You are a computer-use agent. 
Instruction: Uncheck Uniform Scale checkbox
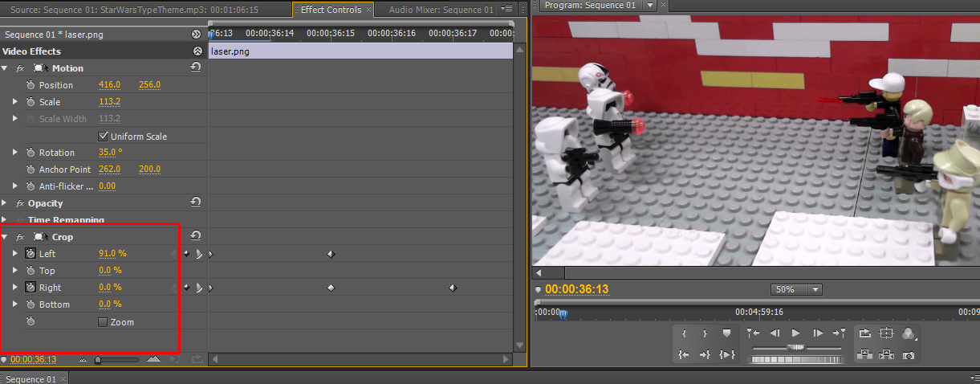click(103, 136)
